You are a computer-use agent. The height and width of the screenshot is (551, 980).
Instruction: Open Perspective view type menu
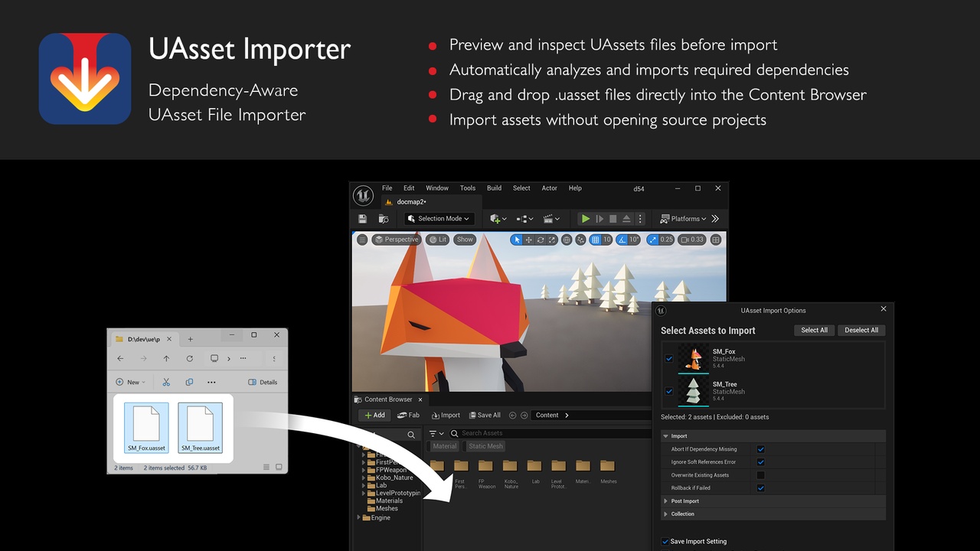[x=396, y=240]
